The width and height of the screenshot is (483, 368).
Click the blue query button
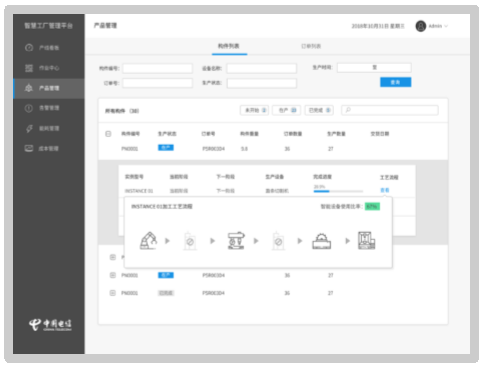tap(395, 82)
